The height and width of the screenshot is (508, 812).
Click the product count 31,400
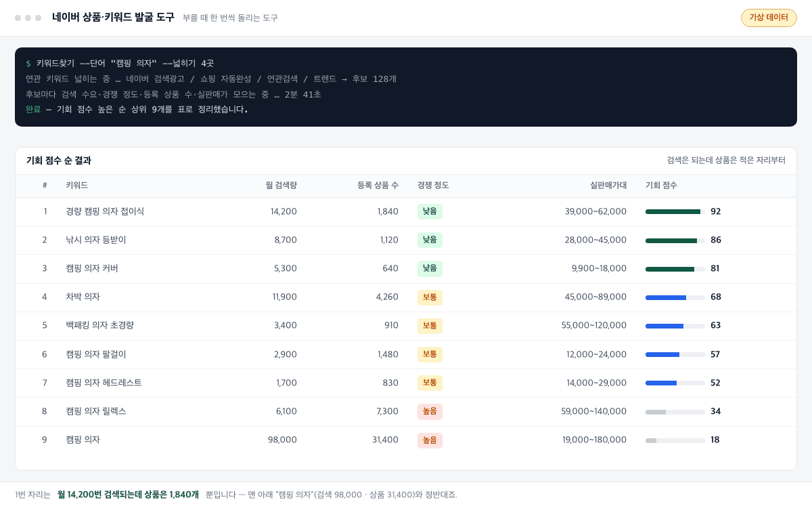[385, 440]
